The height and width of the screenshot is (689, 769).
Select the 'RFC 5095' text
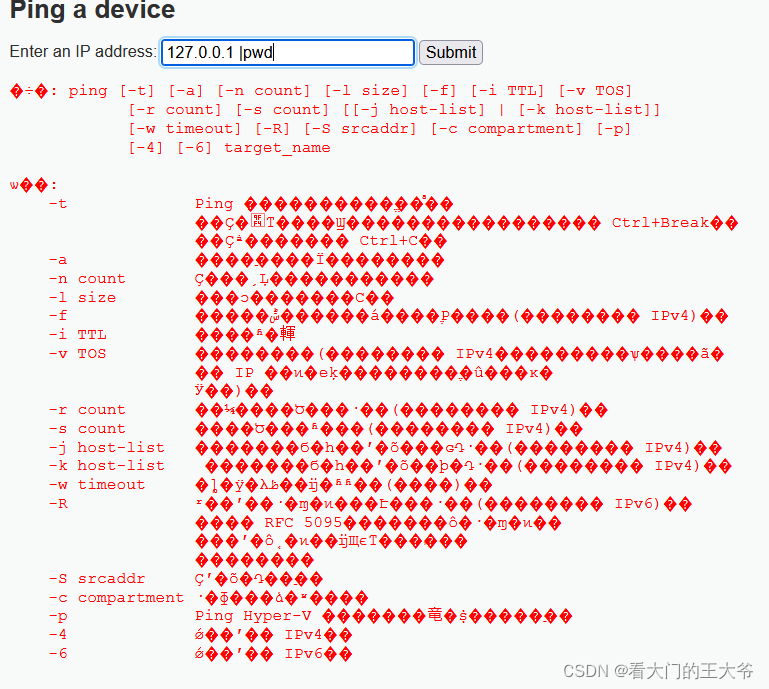tap(303, 523)
